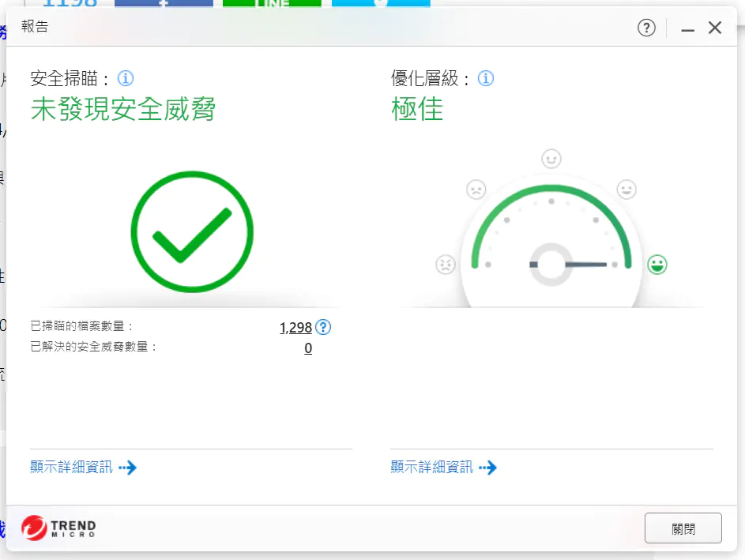Click the 極佳 rating text
Image resolution: width=745 pixels, height=560 pixels.
[x=417, y=109]
